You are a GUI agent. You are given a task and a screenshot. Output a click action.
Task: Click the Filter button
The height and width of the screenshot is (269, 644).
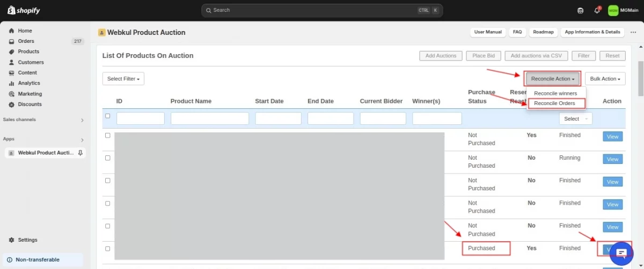pos(584,56)
